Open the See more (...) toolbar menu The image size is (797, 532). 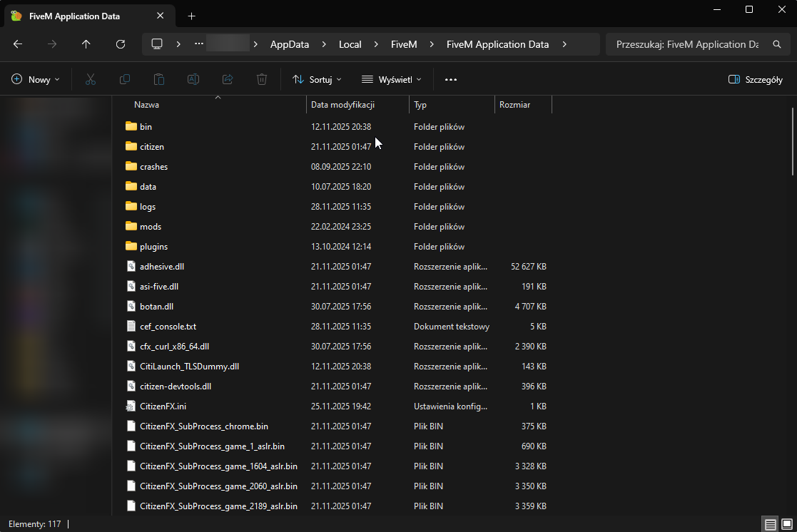pos(450,79)
